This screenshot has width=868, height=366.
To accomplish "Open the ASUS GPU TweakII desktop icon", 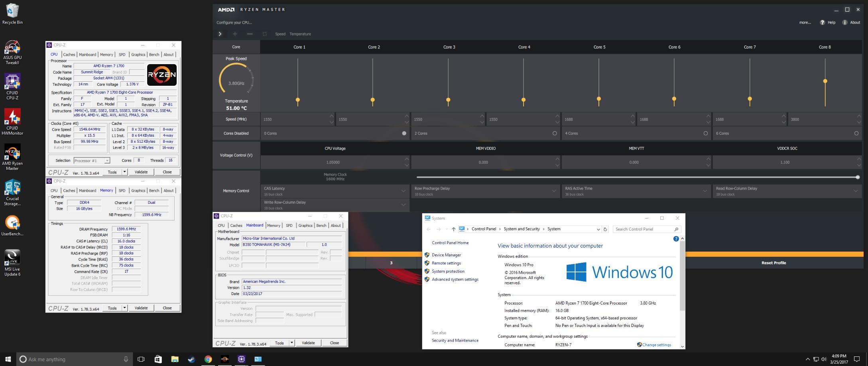I will 12,52.
